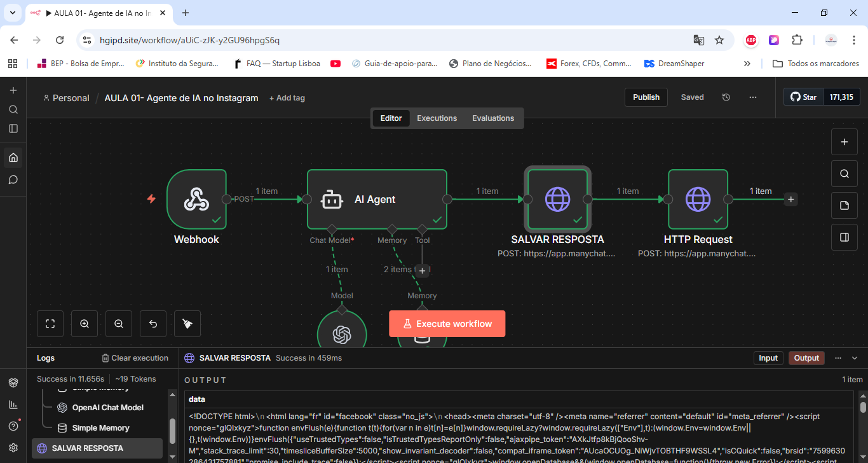Open the workflow history icon

coord(726,97)
